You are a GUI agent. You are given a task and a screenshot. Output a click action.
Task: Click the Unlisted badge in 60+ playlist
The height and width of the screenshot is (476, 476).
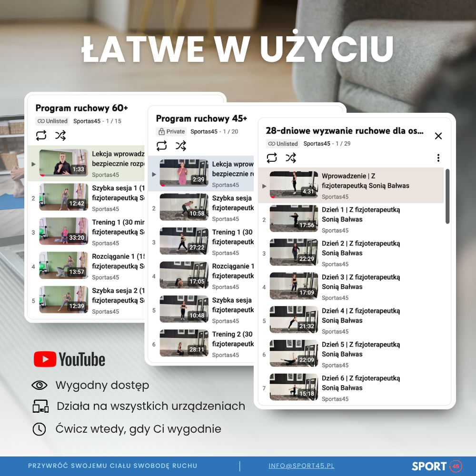52,121
